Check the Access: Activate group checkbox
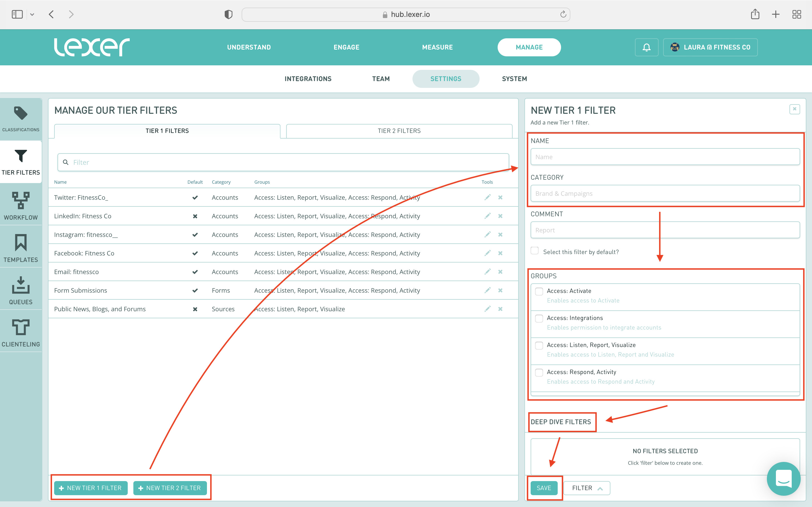The width and height of the screenshot is (812, 507). pos(539,292)
